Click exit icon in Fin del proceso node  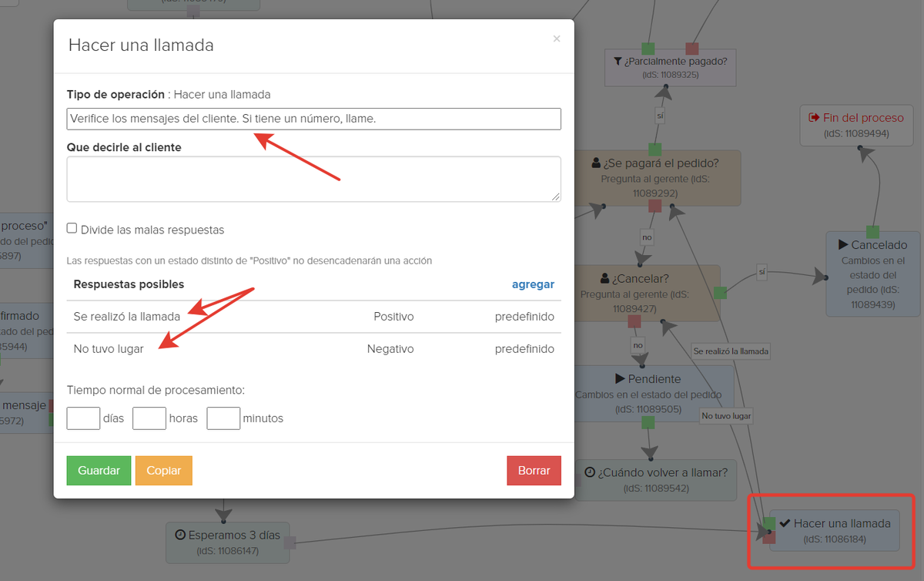coord(814,118)
